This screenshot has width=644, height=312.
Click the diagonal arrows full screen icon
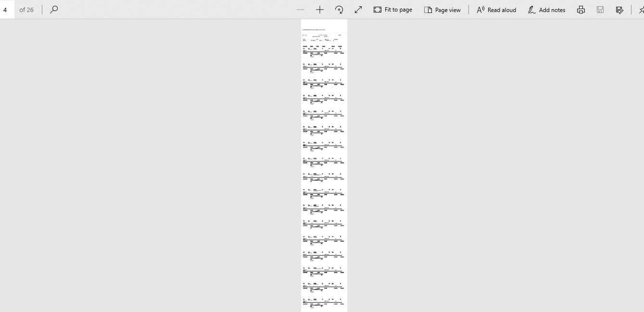tap(358, 10)
